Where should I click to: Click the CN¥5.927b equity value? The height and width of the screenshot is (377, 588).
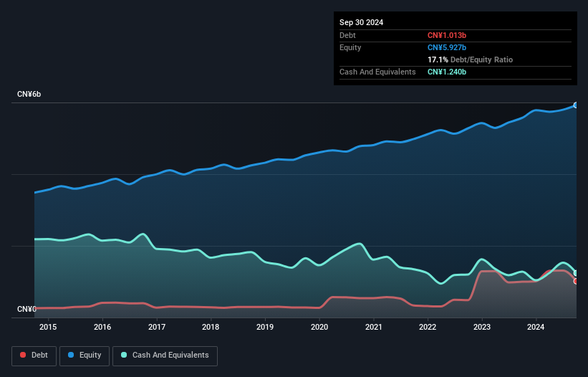tap(448, 47)
